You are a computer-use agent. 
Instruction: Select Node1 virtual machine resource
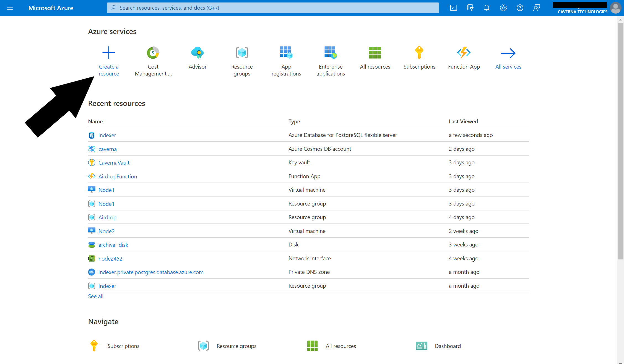pos(106,190)
